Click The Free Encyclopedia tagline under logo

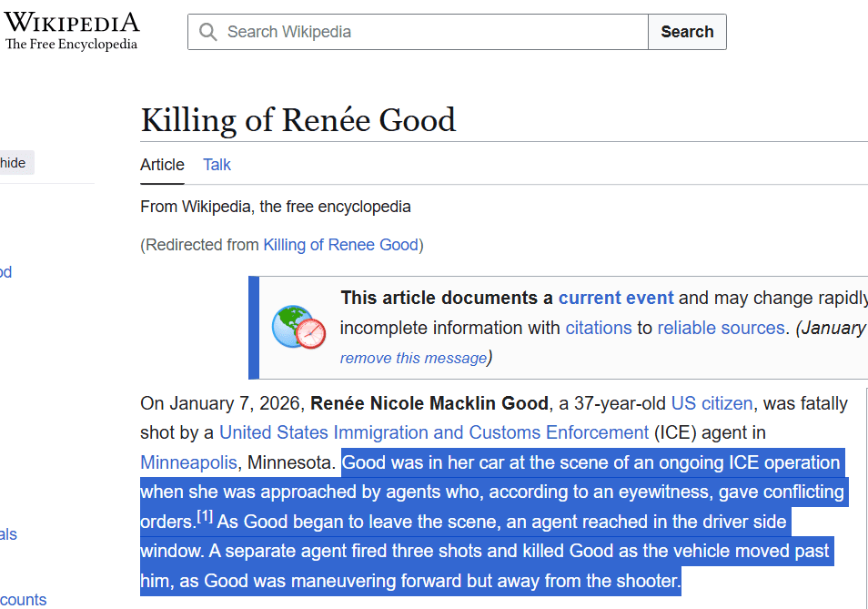pyautogui.click(x=71, y=45)
